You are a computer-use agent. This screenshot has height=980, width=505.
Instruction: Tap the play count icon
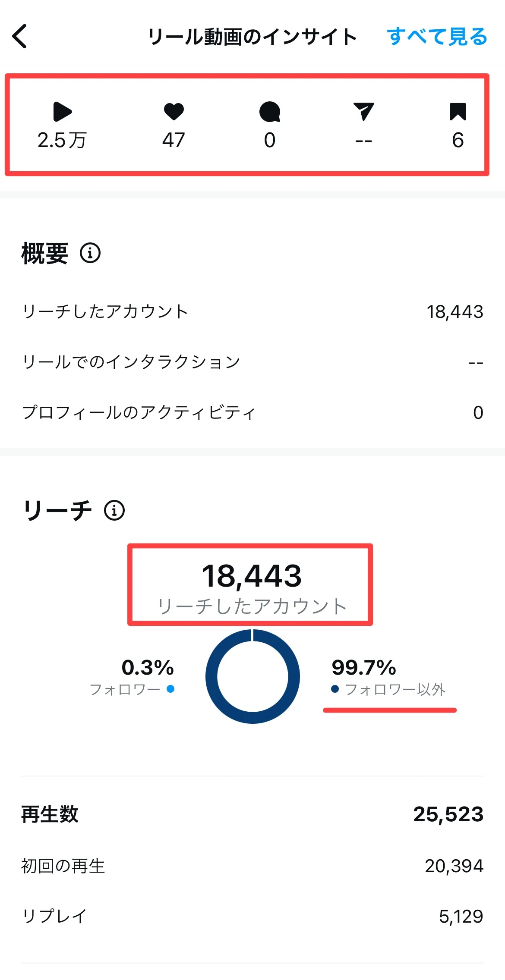pos(62,112)
